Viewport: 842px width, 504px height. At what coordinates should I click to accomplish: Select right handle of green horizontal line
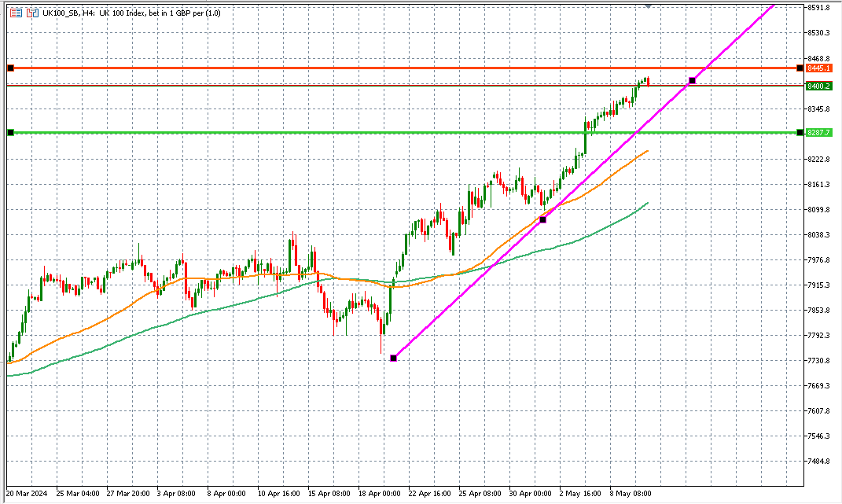pos(800,132)
